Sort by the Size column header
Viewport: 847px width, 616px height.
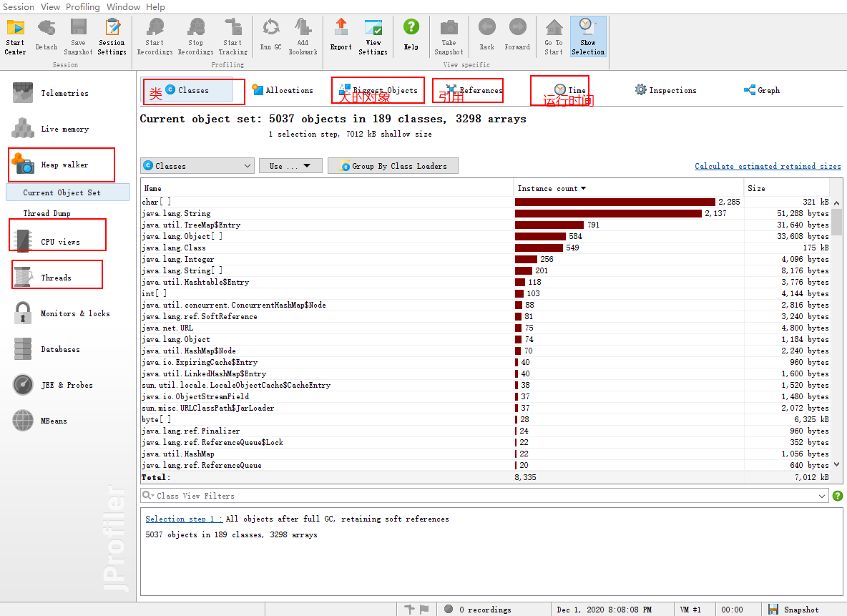786,188
